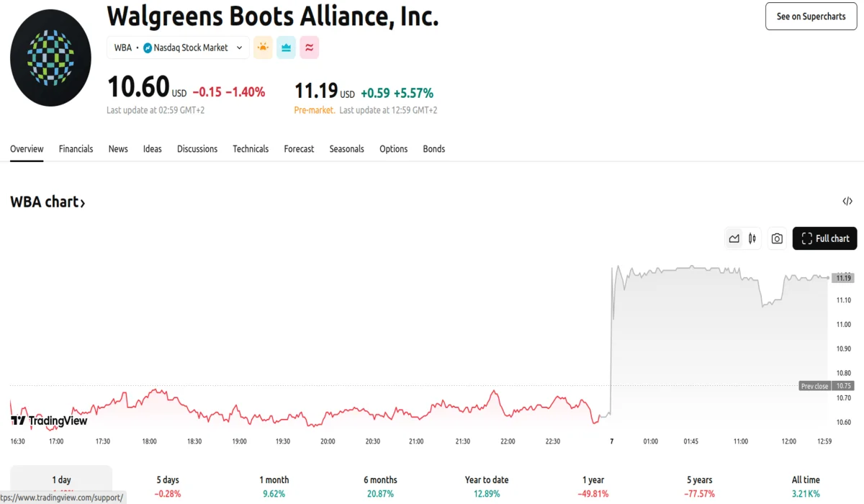Switch chart to candlestick style
The width and height of the screenshot is (864, 504).
pos(752,238)
